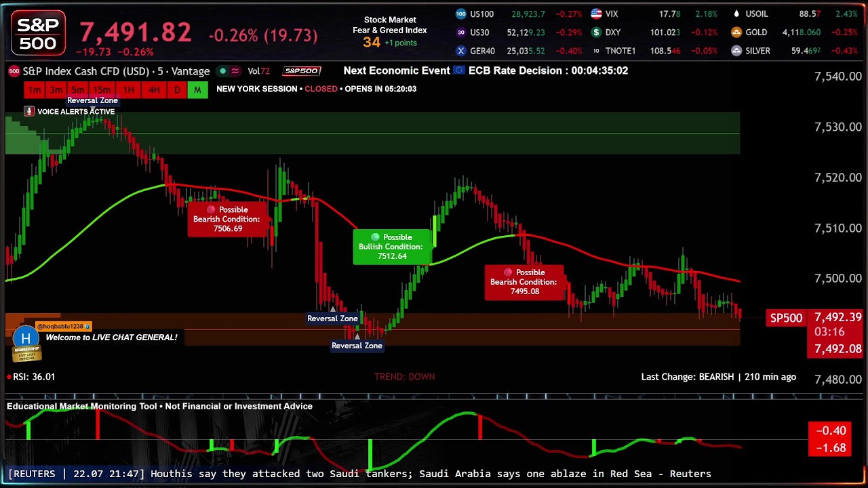This screenshot has width=868, height=488.
Task: Click the Vol72 volume readout
Action: 258,71
